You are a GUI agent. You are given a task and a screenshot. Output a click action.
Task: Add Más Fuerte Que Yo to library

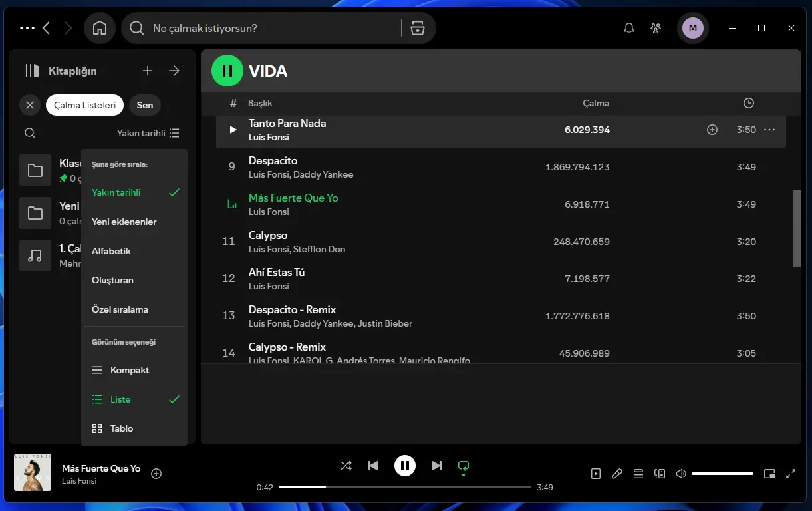tap(157, 474)
